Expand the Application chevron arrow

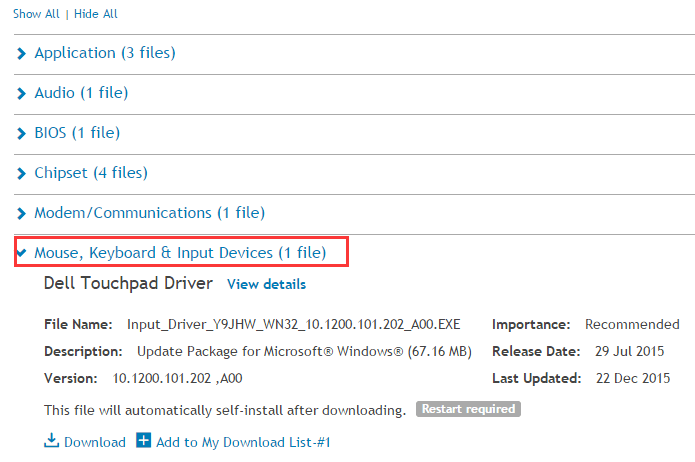pos(21,54)
